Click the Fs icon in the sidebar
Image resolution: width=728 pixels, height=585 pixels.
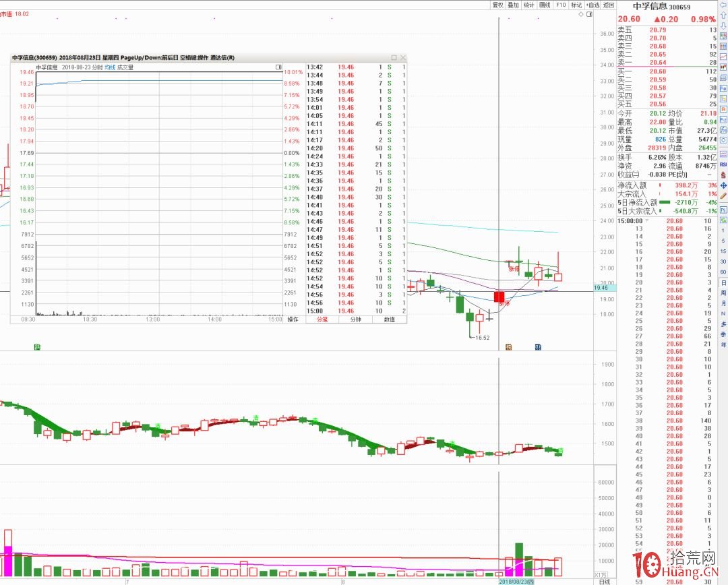coord(723,210)
